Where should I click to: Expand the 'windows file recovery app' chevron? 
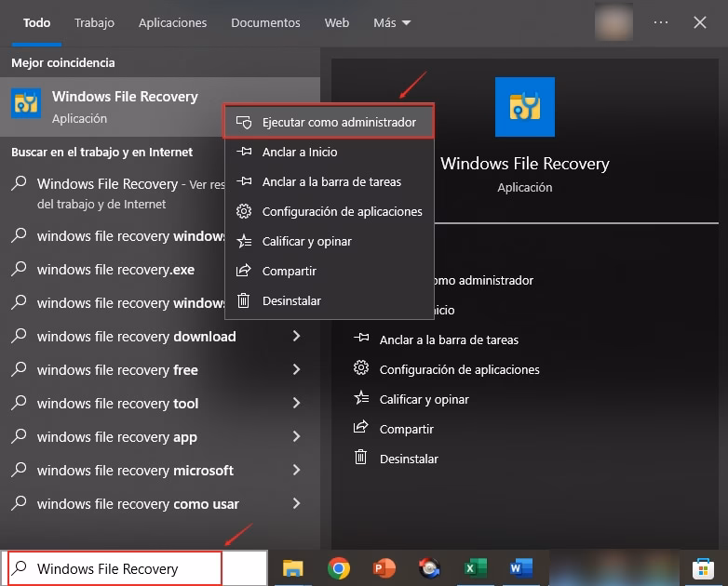click(297, 436)
